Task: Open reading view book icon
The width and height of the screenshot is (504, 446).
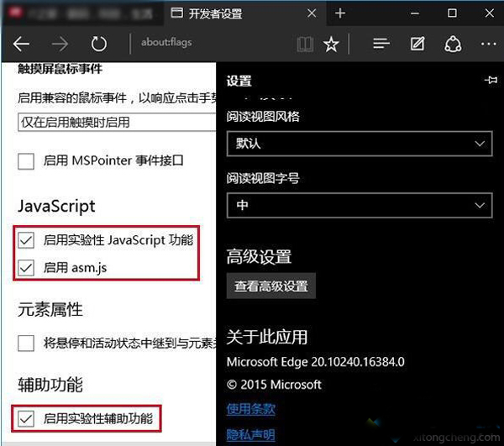Action: tap(305, 44)
